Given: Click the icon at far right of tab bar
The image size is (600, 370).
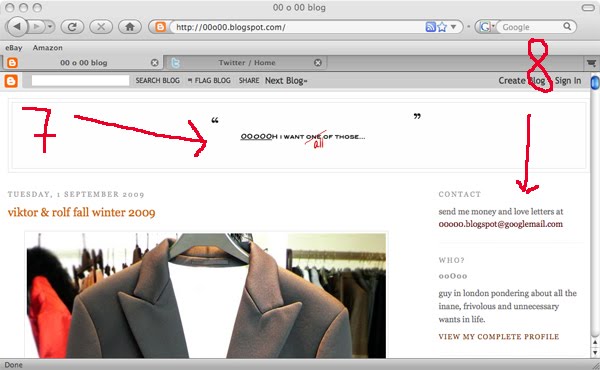Looking at the screenshot, I should (x=591, y=63).
